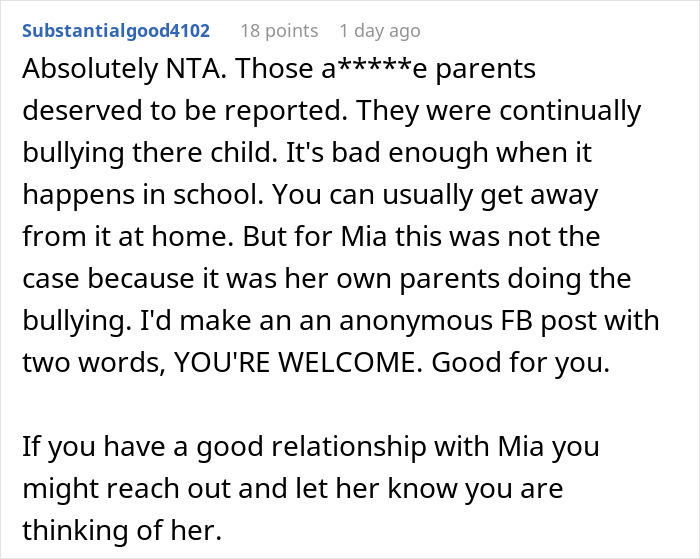The width and height of the screenshot is (700, 559).
Task: Open the '1 day ago' timestamp permalink
Action: tap(380, 31)
